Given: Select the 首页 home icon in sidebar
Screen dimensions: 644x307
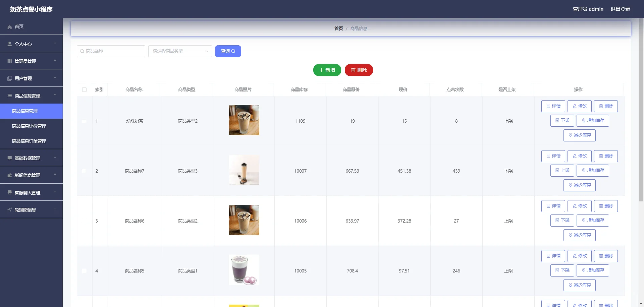Looking at the screenshot, I should [x=9, y=27].
